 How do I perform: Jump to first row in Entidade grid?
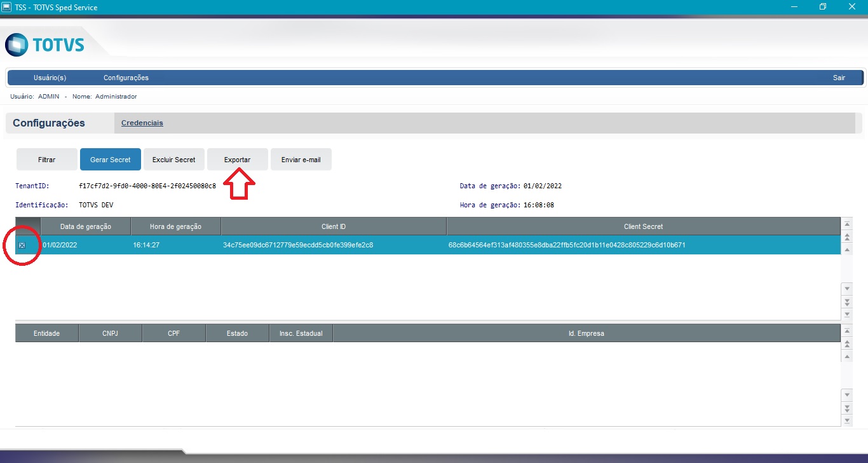[846, 331]
